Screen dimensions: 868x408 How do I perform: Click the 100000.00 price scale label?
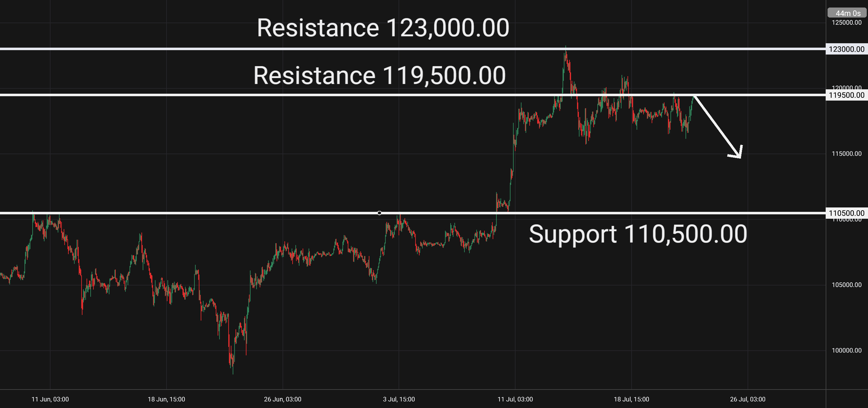846,350
